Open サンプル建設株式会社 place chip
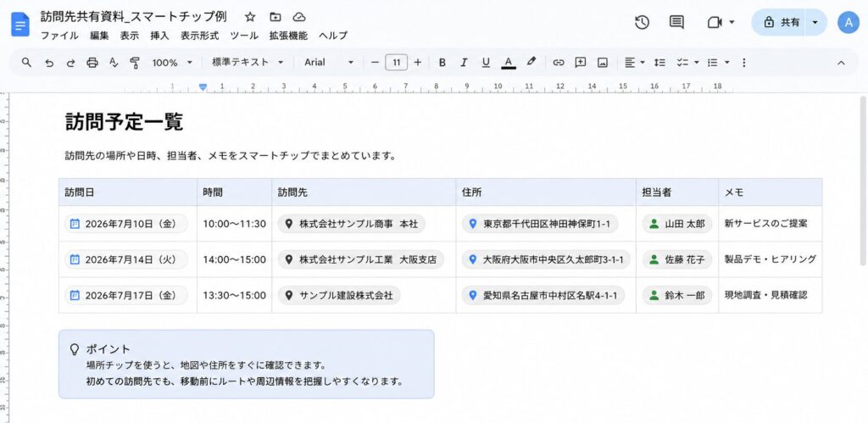This screenshot has width=868, height=423. 339,295
